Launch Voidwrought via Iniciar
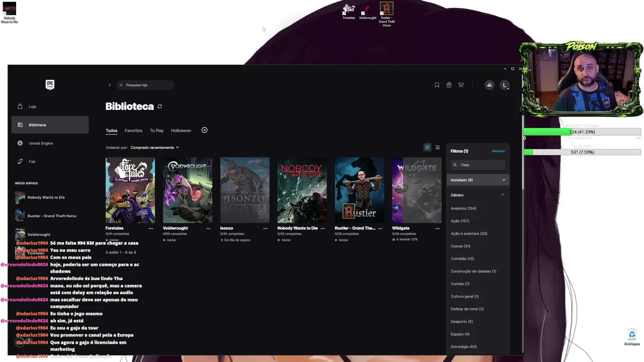 (170, 240)
